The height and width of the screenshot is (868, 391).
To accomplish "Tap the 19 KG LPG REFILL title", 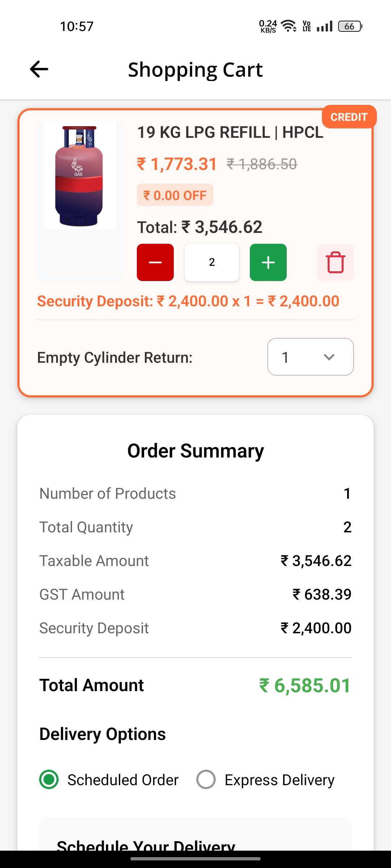I will tap(230, 132).
